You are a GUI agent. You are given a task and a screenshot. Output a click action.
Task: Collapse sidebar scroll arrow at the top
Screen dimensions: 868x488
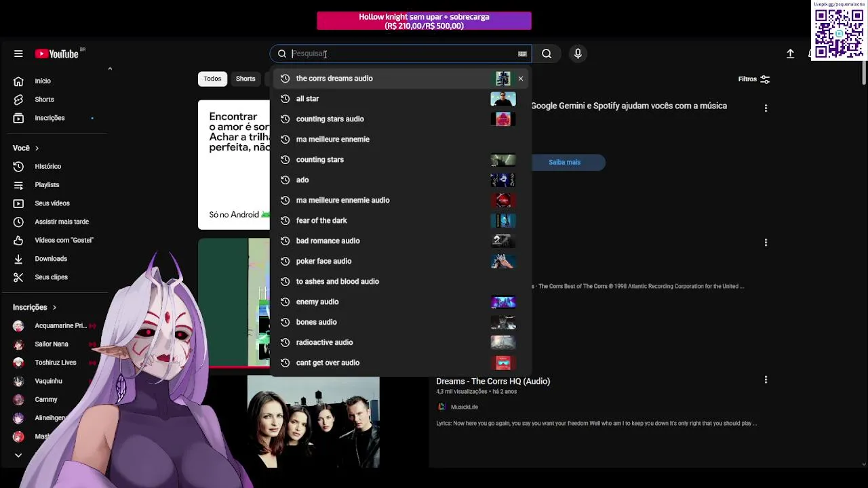point(110,68)
